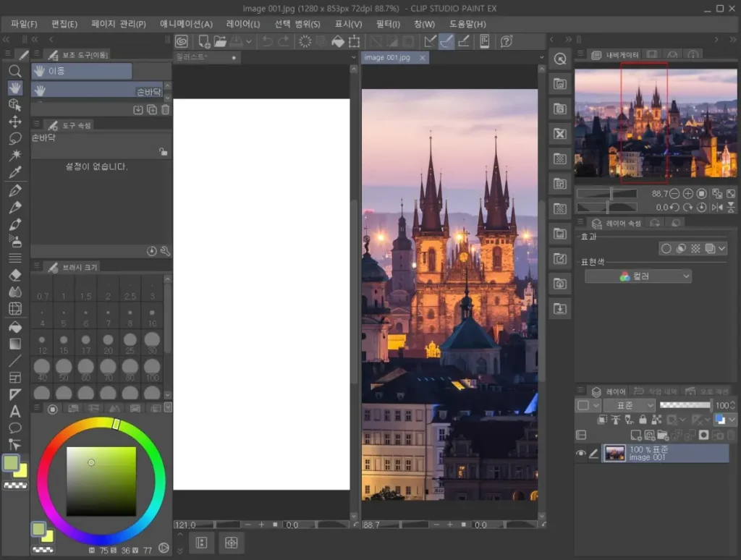Select the Eyedropper tool
The image size is (741, 560).
[x=14, y=172]
